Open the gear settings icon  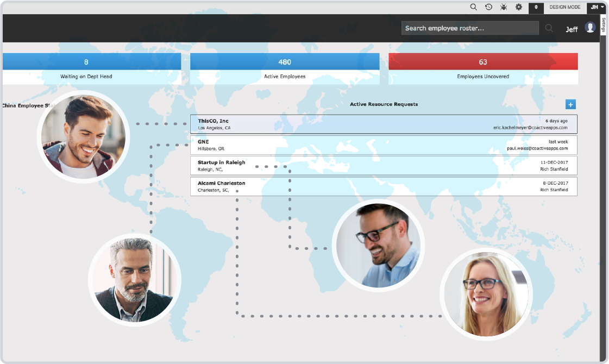pos(519,7)
